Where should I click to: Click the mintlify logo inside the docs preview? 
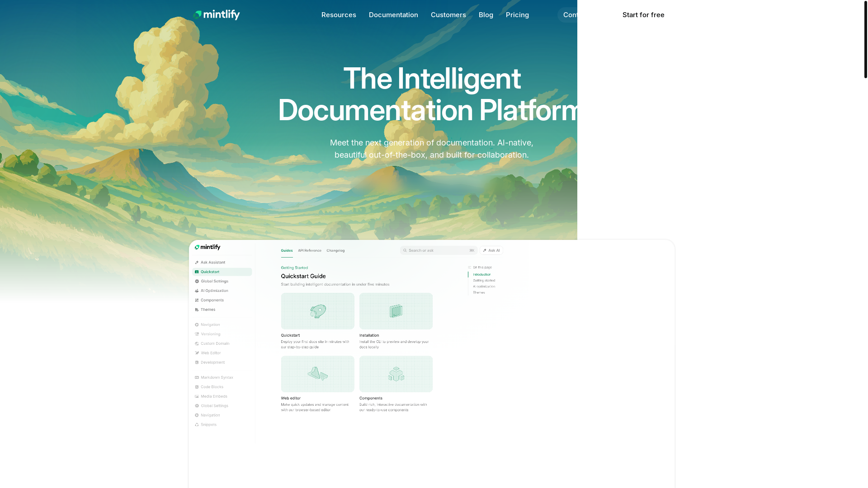(208, 247)
